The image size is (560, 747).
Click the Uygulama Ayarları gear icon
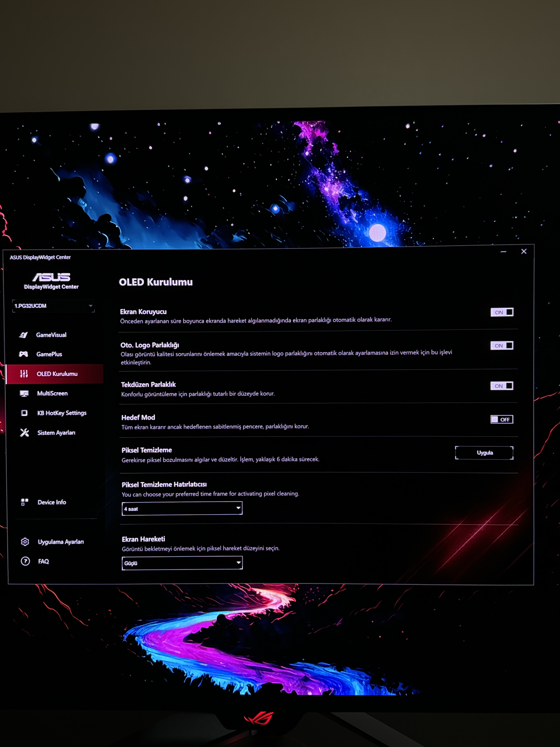tap(25, 542)
